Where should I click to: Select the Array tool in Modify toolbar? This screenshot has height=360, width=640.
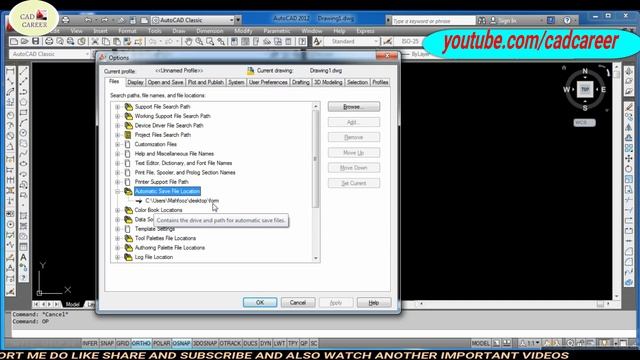tap(629, 148)
